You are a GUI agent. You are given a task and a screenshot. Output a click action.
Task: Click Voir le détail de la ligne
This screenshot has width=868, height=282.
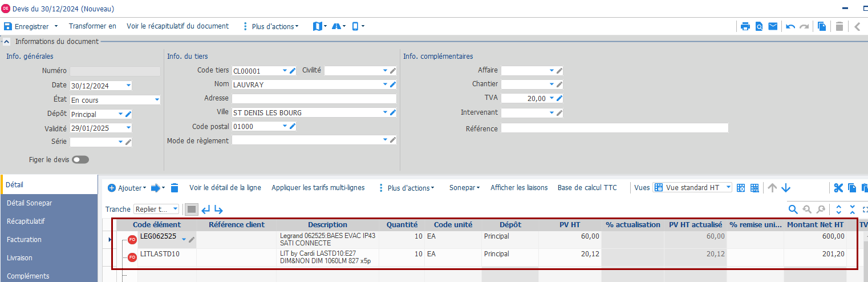(225, 188)
